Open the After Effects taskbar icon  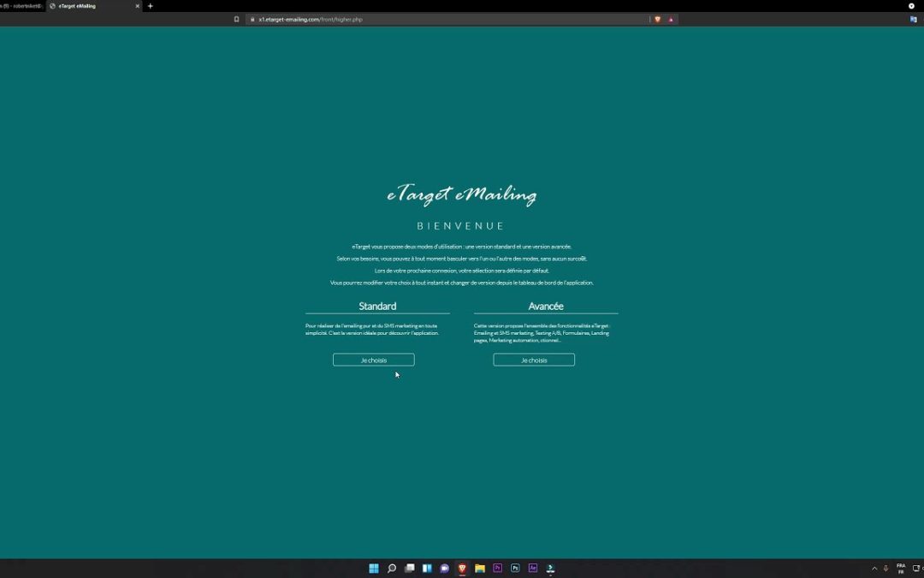(532, 568)
